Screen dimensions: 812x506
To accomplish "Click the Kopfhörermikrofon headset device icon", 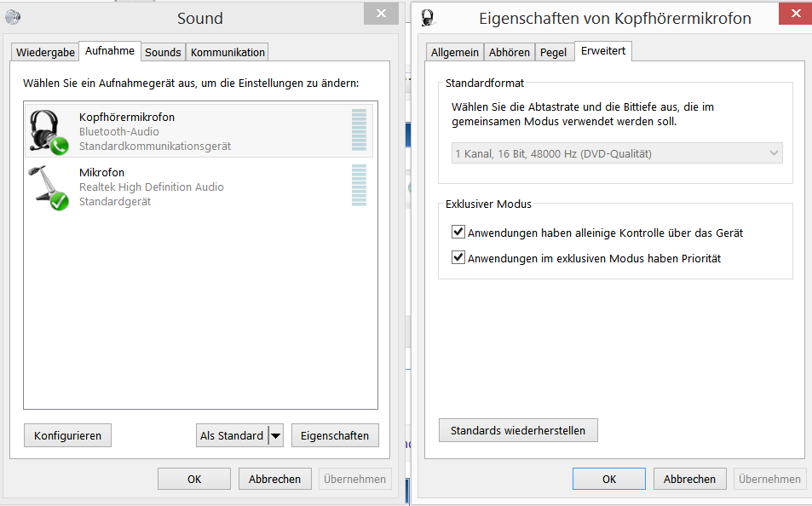I will [x=49, y=131].
